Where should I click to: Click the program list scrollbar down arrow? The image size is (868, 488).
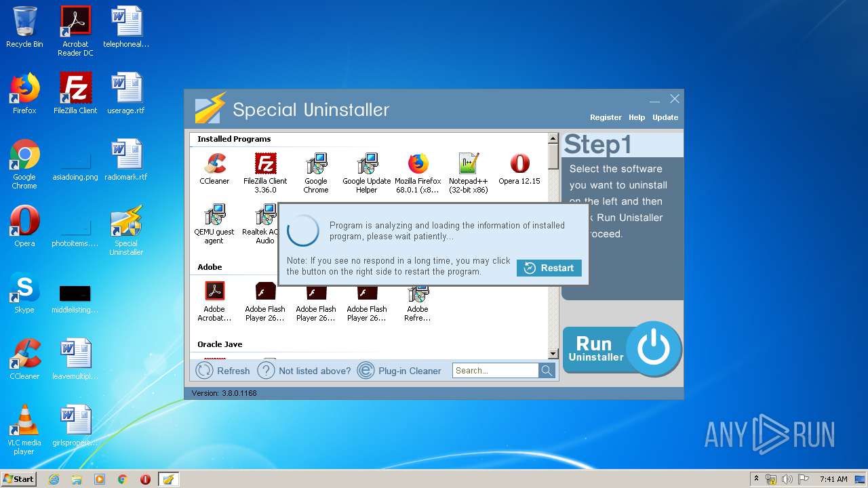coord(553,354)
